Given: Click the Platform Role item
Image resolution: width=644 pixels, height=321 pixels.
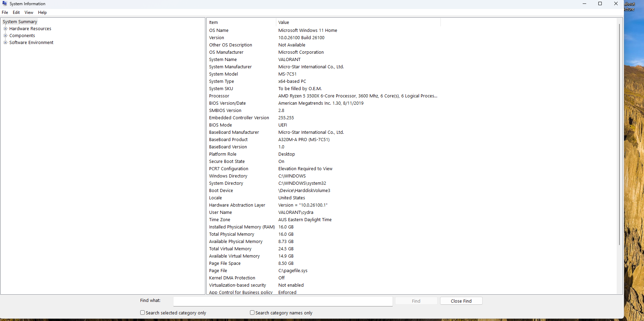Looking at the screenshot, I should tap(223, 154).
